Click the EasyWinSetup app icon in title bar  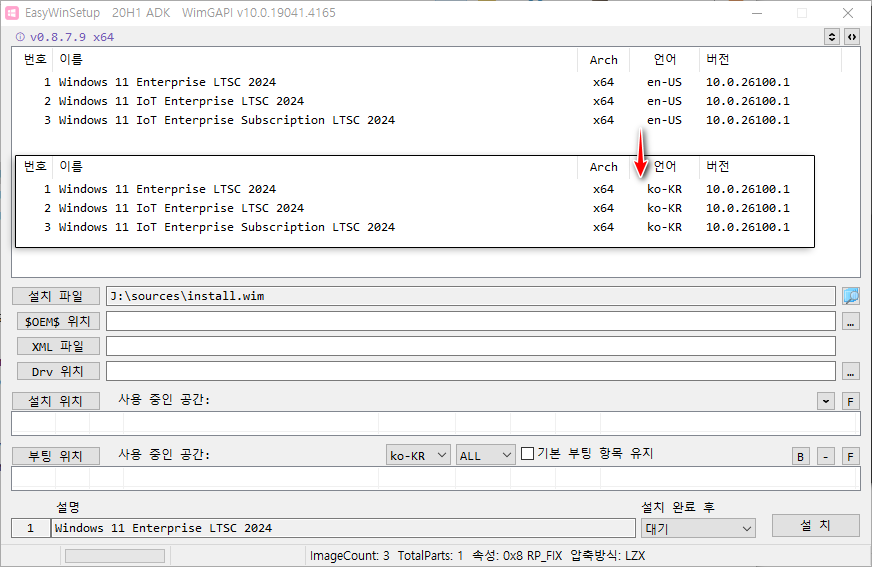point(12,13)
